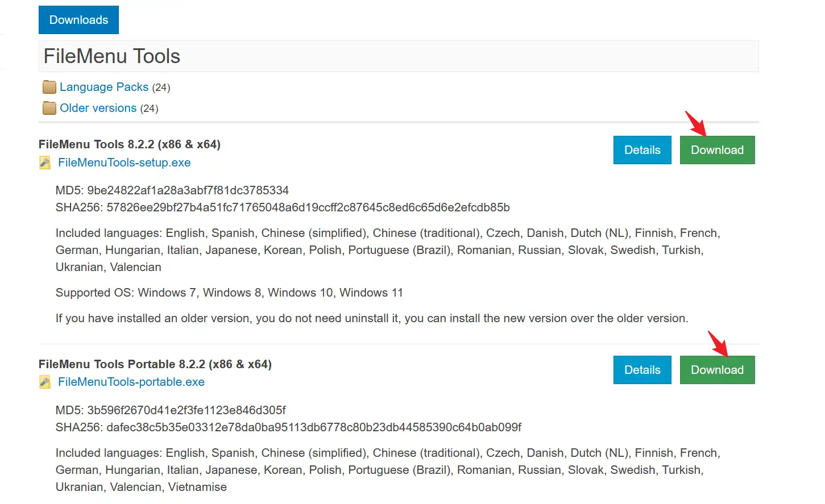Open the Downloads tab at top
The image size is (825, 504).
pos(78,20)
